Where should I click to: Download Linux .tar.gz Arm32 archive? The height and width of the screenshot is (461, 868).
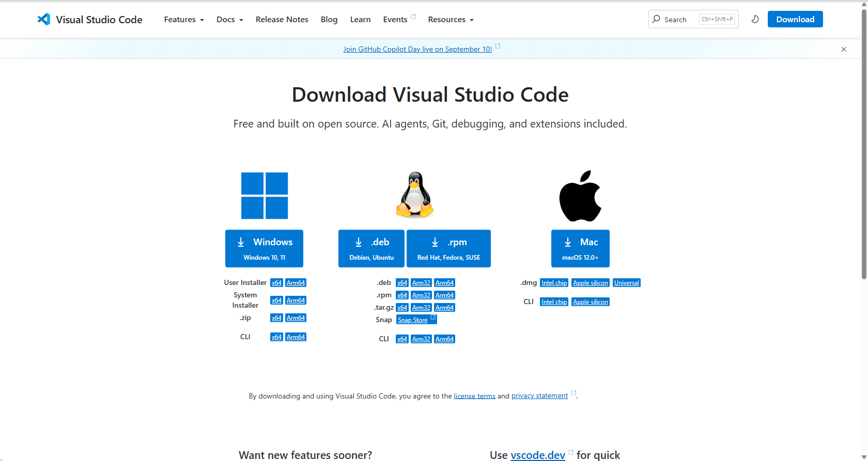421,308
